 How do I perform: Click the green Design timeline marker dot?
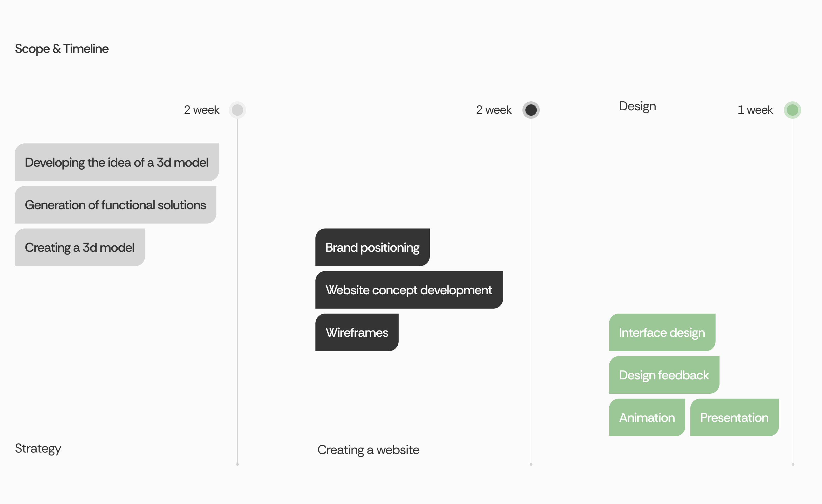pos(792,110)
